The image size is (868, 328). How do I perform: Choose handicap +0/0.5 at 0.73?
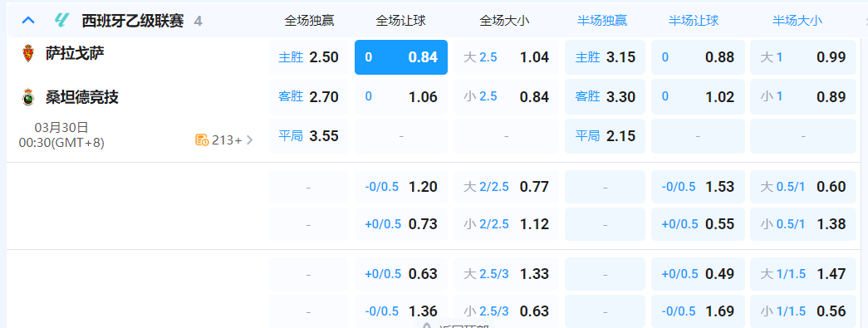[x=401, y=224]
